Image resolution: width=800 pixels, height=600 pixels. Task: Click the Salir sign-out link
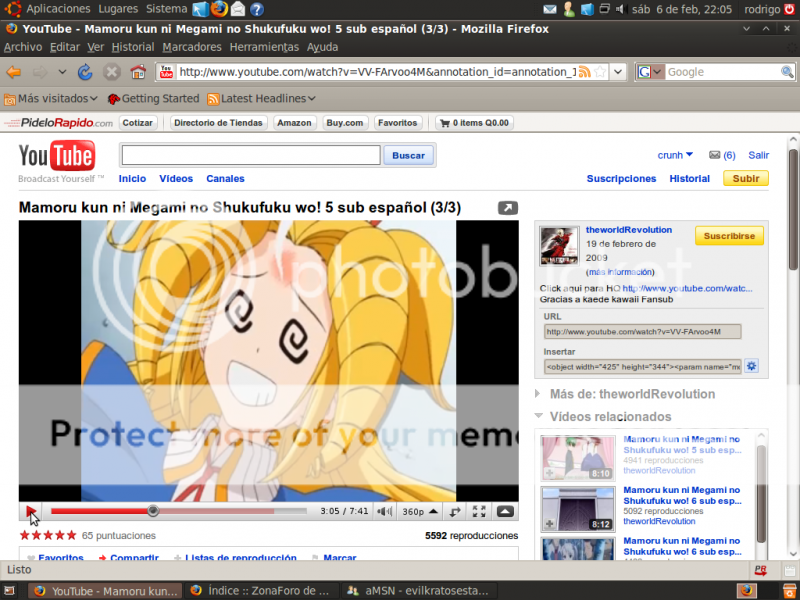(x=758, y=155)
